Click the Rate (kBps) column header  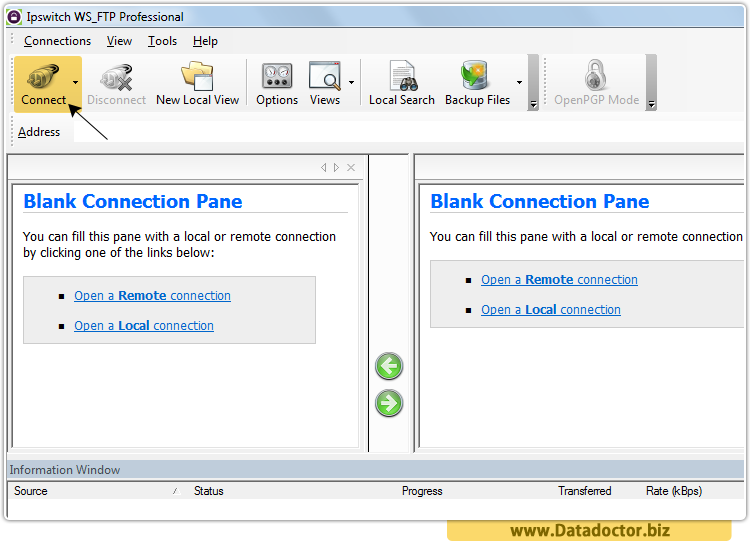[674, 491]
